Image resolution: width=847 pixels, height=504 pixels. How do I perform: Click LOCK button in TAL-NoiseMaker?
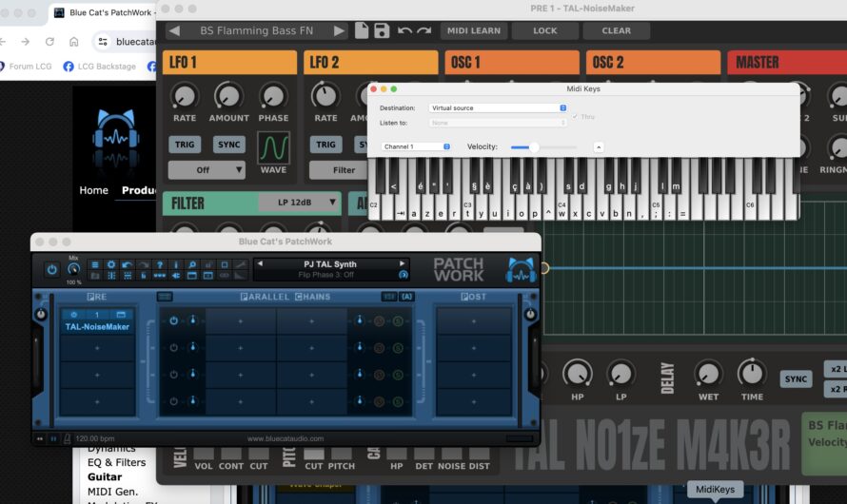pos(545,30)
